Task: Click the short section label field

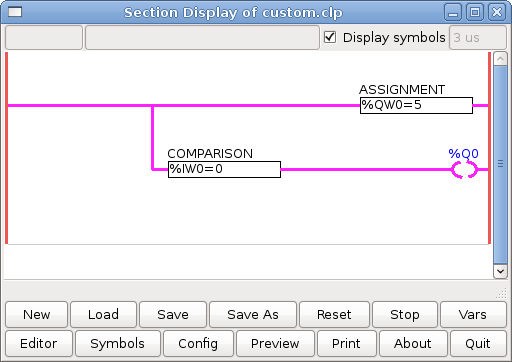Action: tap(44, 37)
